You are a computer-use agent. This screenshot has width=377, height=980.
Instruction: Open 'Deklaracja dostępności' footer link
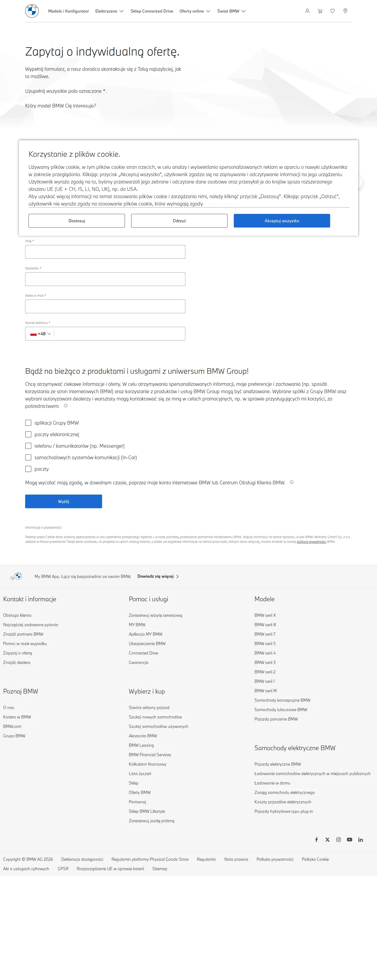[82, 859]
